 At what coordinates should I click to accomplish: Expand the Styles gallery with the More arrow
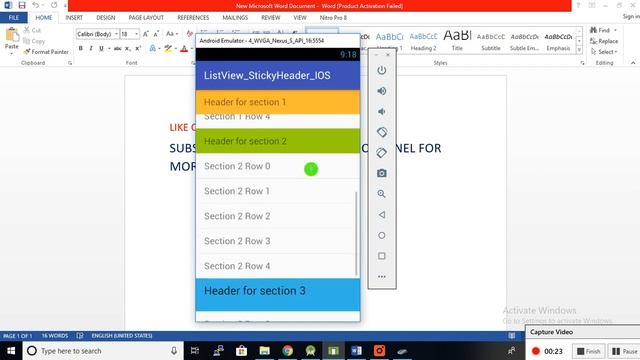(579, 50)
